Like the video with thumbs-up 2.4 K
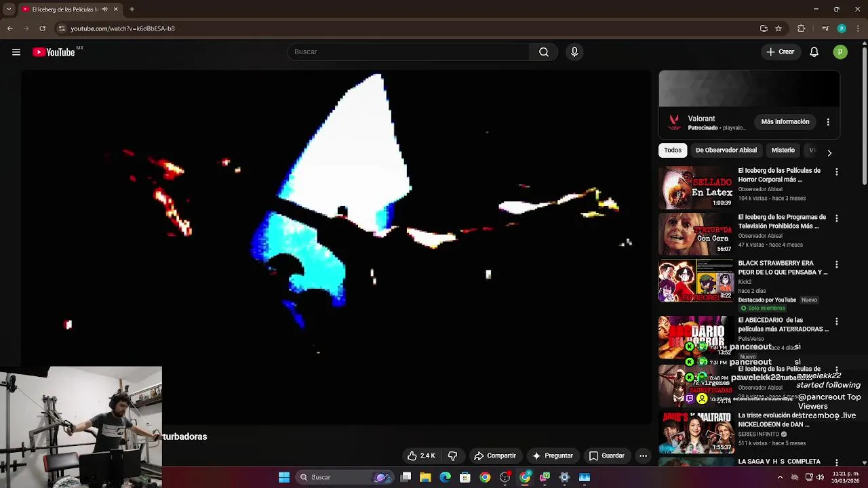The height and width of the screenshot is (488, 868). tap(421, 455)
